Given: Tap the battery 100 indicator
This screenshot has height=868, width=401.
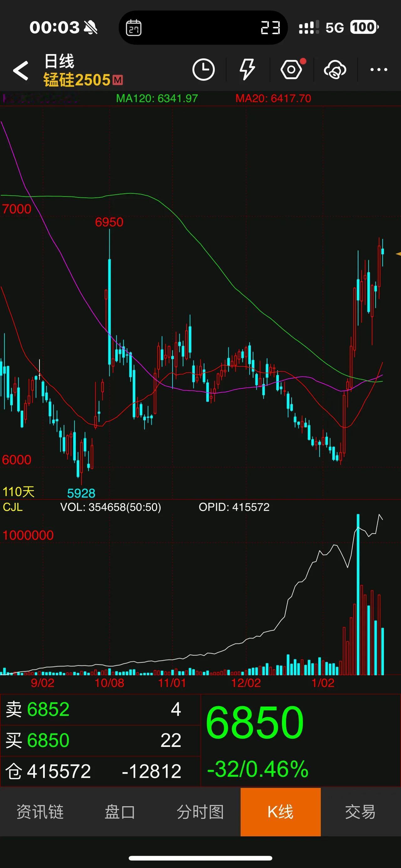Looking at the screenshot, I should coord(364,27).
